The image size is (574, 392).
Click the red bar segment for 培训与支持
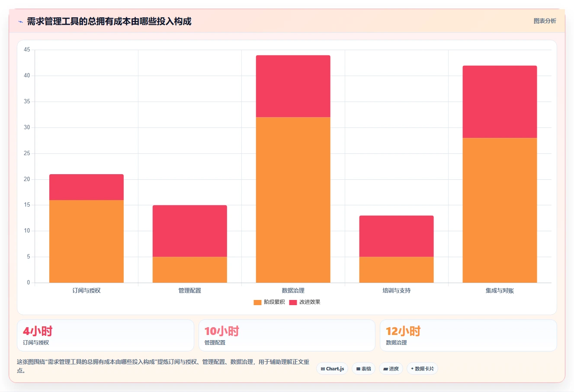[x=397, y=236]
